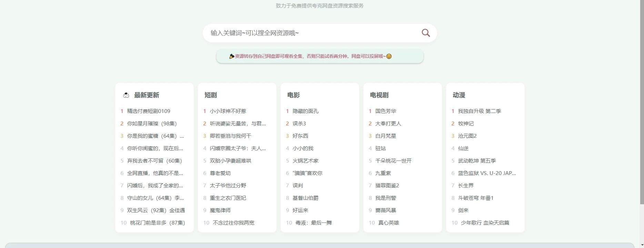Select 重生之农门医妃

(x=228, y=198)
